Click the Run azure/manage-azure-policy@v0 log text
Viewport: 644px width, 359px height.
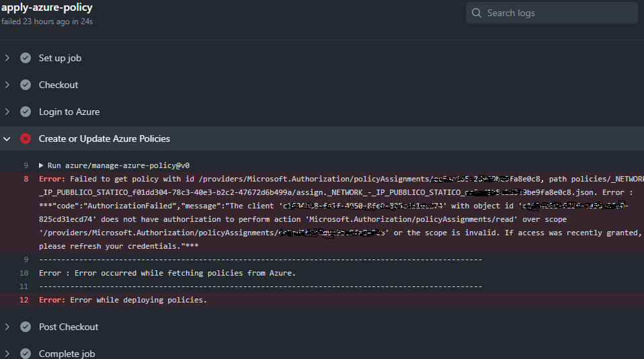(118, 165)
